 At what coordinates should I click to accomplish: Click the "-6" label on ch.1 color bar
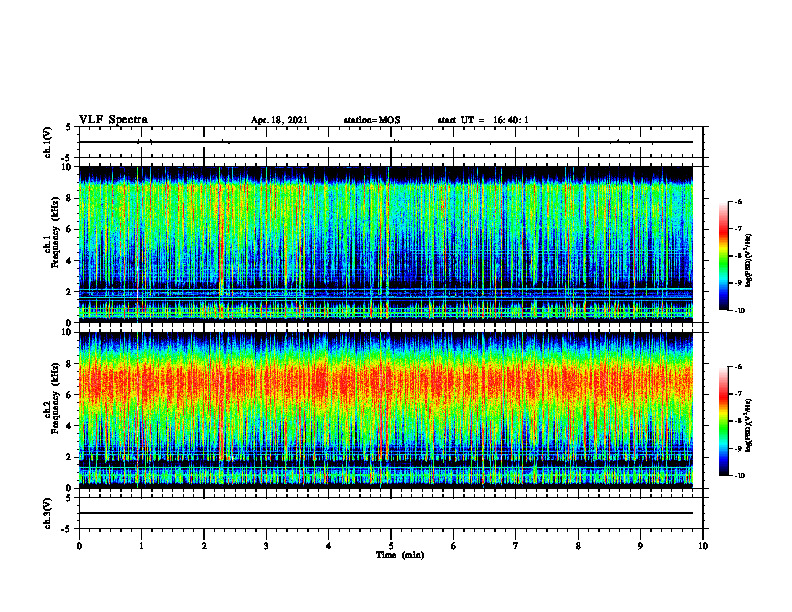[738, 202]
